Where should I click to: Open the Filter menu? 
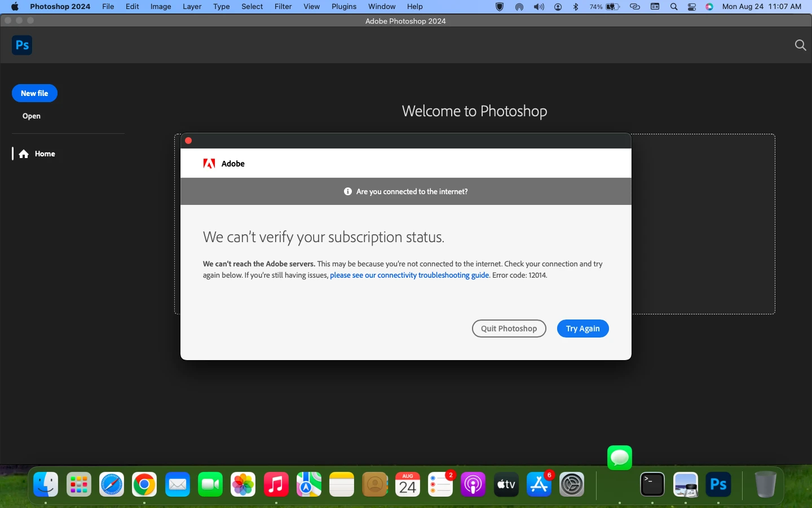[283, 7]
